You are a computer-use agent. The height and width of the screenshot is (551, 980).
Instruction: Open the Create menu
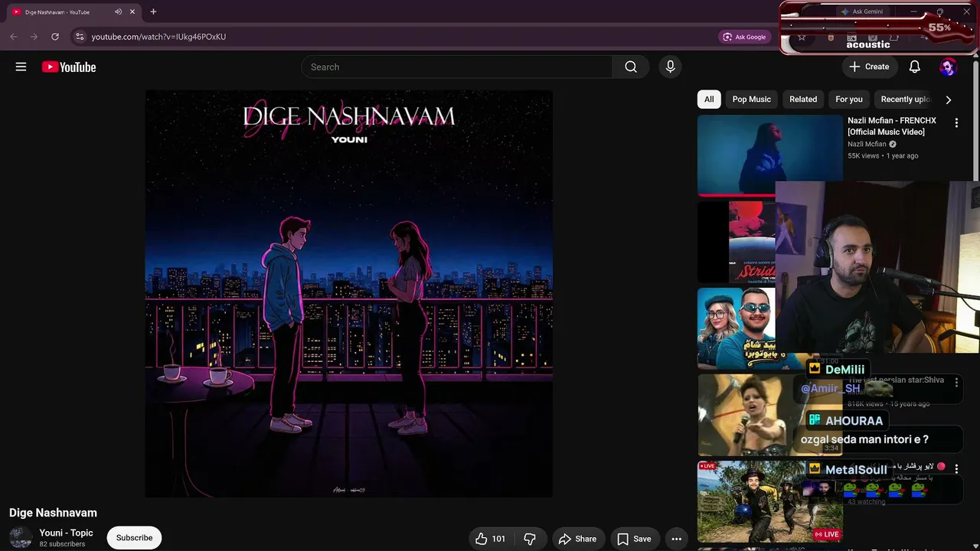click(869, 67)
